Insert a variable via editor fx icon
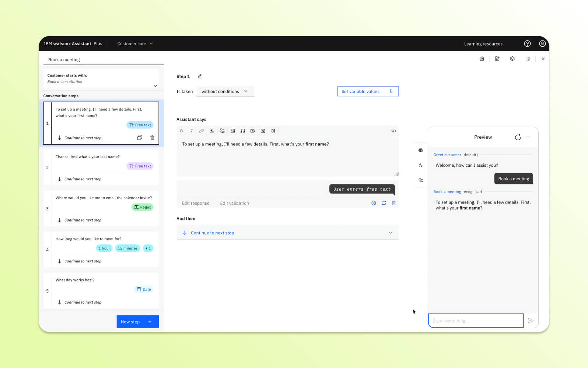The width and height of the screenshot is (588, 368). (x=212, y=131)
